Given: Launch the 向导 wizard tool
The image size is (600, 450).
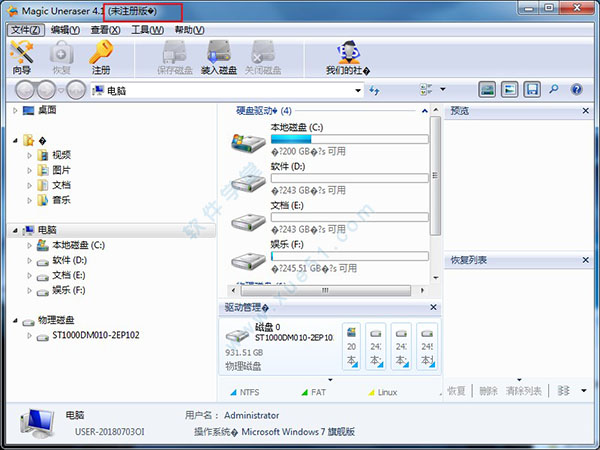Looking at the screenshot, I should pyautogui.click(x=22, y=57).
